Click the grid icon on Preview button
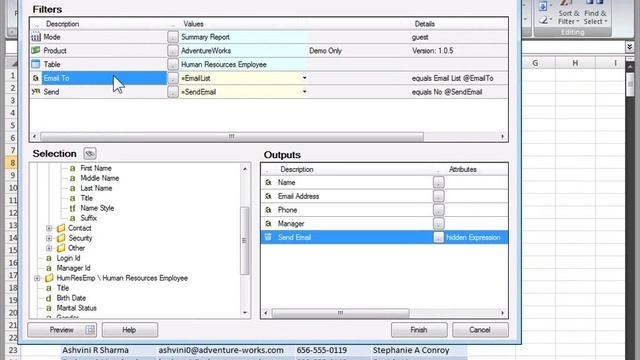The image size is (640, 360). coord(90,330)
